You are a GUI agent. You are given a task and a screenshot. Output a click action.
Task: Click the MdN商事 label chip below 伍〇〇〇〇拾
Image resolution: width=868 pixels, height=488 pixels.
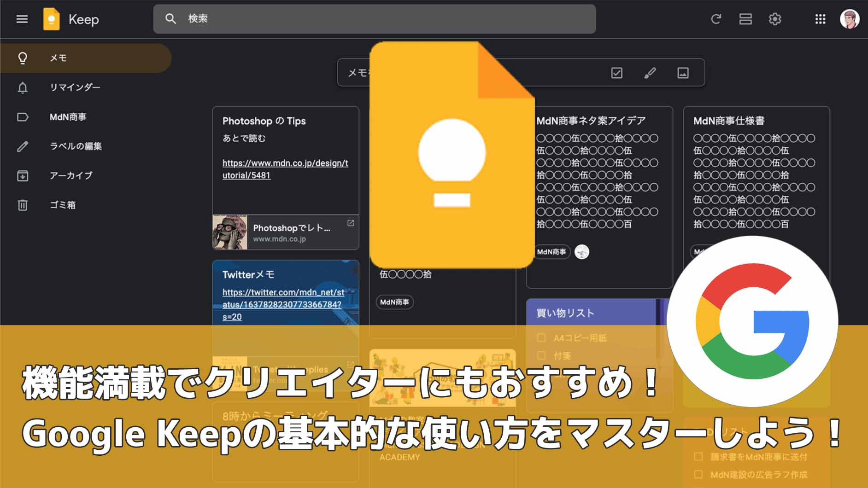(x=395, y=302)
